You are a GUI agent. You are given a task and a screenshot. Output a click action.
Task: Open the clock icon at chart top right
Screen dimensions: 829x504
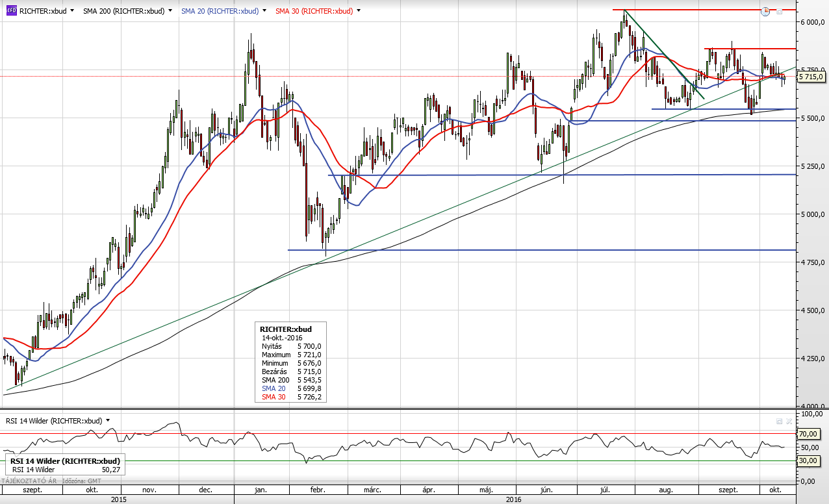pyautogui.click(x=765, y=11)
